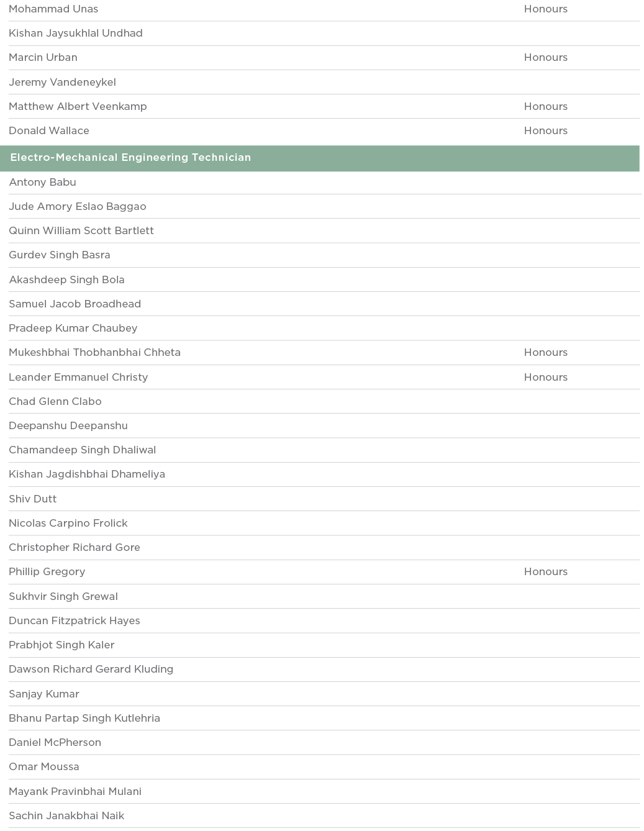The image size is (644, 831).
Task: Click the Electro-Mechanical Engineering Technician section header
Action: coord(130,158)
